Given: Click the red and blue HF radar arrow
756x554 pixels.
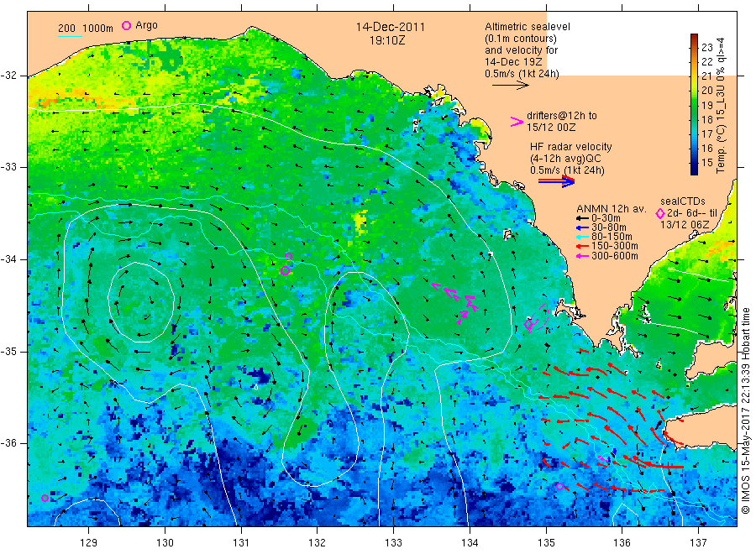Looking at the screenshot, I should pyautogui.click(x=557, y=181).
